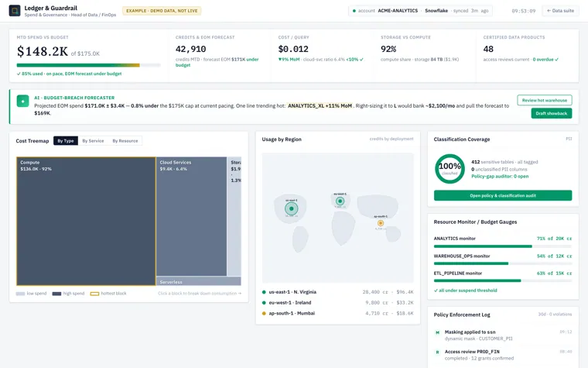The height and width of the screenshot is (368, 588).
Task: Click the eu-west-1 · Ireland row
Action: [x=337, y=303]
